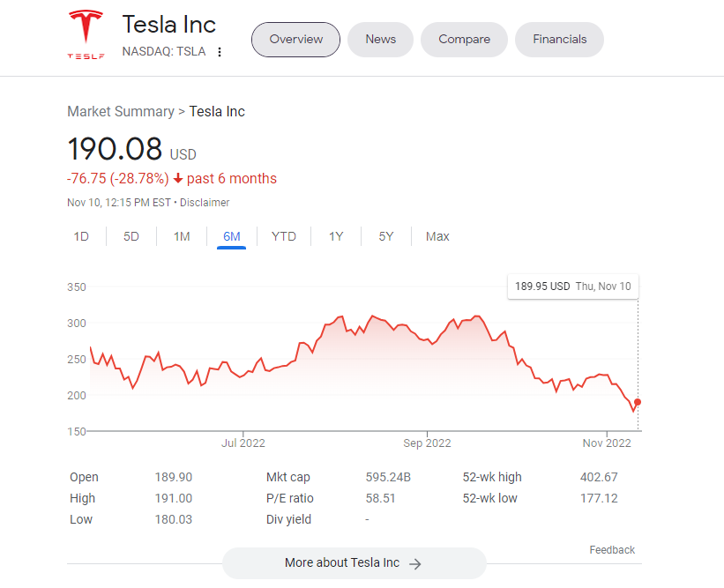Select the 5D time range
724x588 pixels.
(131, 236)
